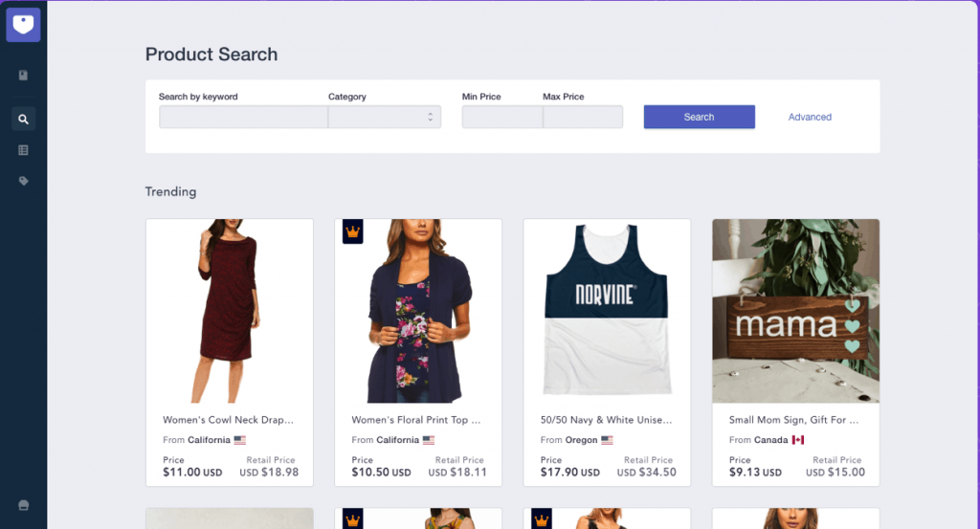The height and width of the screenshot is (529, 980).
Task: Click the retail price USD $18.11
Action: pyautogui.click(x=457, y=473)
